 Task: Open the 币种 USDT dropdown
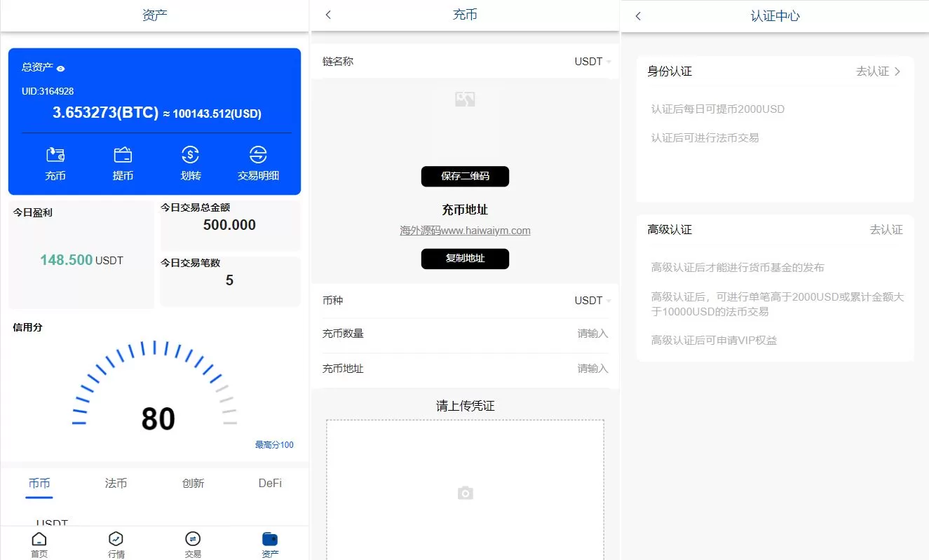592,301
